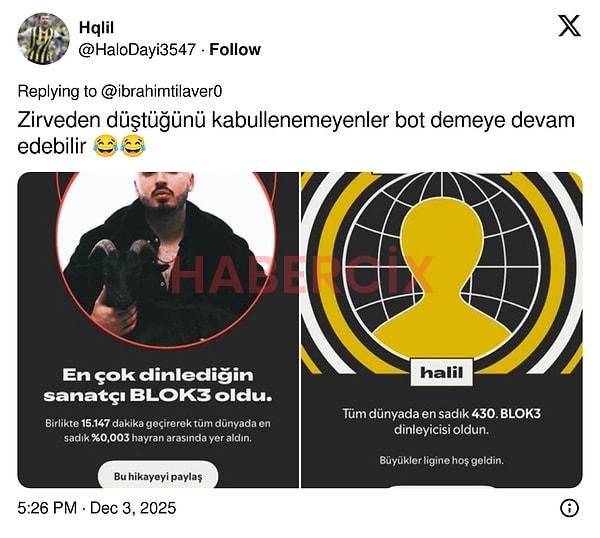Click 'Büyükler ligine hoş geldin' caption
Screen dimensions: 600x538
442,460
